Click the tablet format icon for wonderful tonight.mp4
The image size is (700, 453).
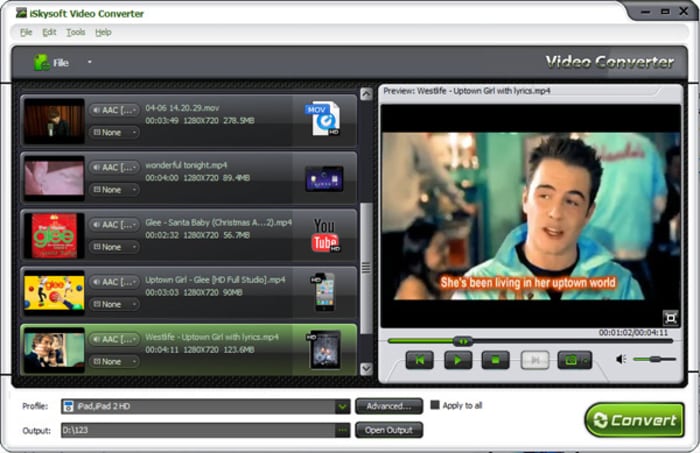click(x=323, y=178)
